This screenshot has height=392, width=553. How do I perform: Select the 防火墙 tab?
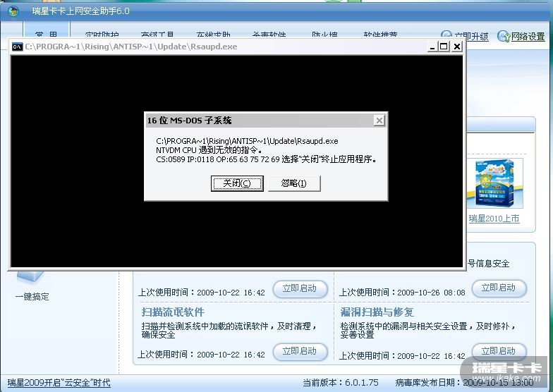pos(324,35)
